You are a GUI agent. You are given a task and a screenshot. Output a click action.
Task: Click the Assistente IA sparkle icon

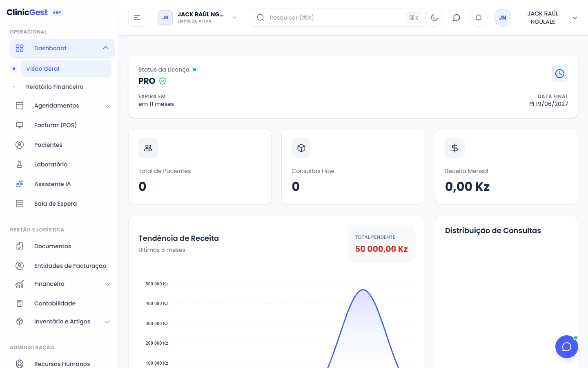pyautogui.click(x=20, y=184)
